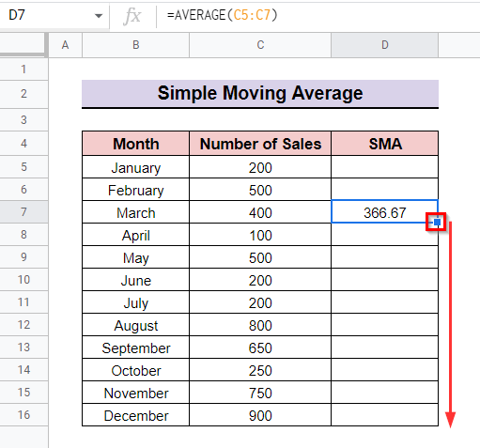Click the Name box showing D7
The height and width of the screenshot is (448, 480).
pos(54,15)
